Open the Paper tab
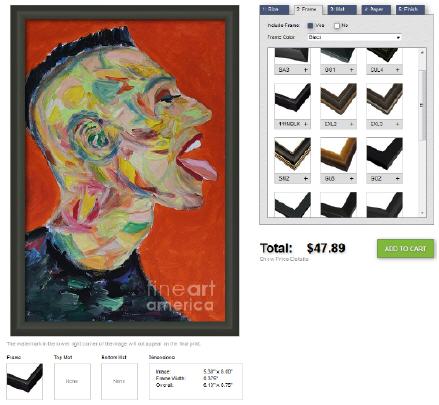Viewport: 439px width, 405px height. (x=376, y=10)
